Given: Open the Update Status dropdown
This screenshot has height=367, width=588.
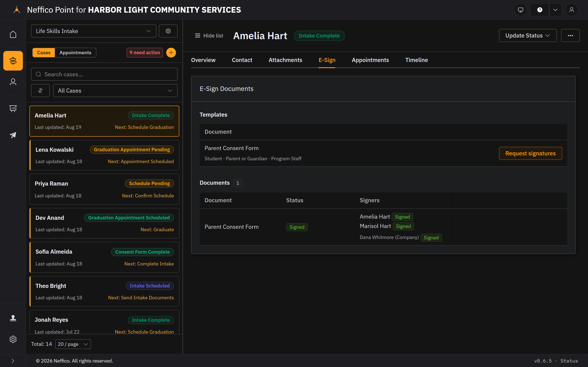Looking at the screenshot, I should (528, 35).
